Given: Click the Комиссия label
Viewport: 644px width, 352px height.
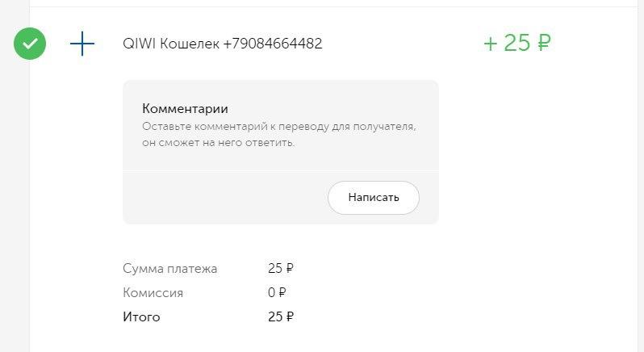Looking at the screenshot, I should pos(153,292).
